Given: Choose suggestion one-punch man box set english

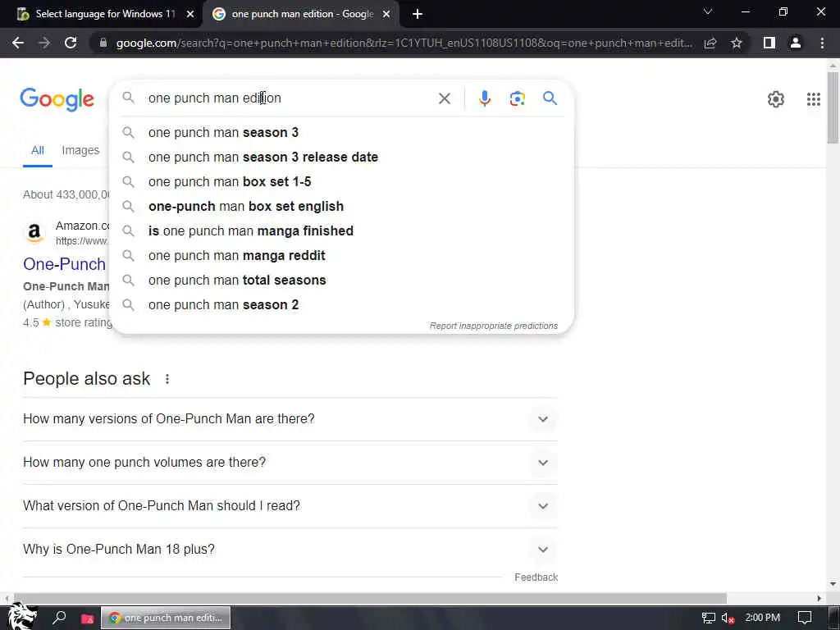Looking at the screenshot, I should (341, 206).
